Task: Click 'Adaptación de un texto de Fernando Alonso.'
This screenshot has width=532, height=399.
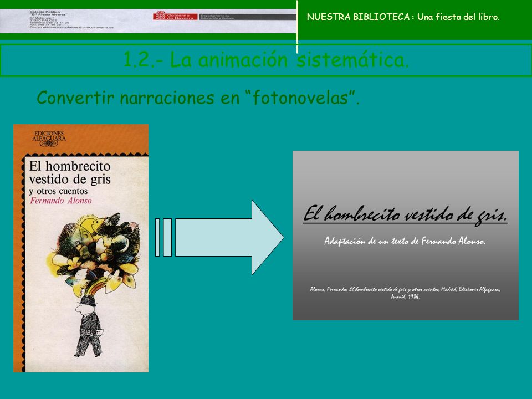Action: (405, 241)
